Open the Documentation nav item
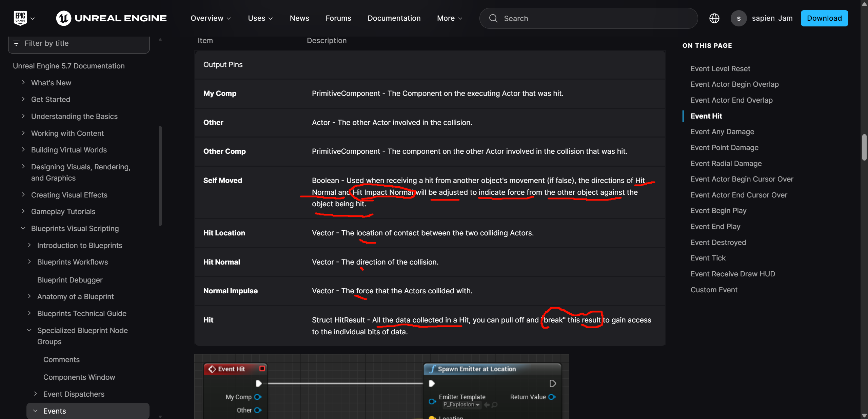 point(394,18)
